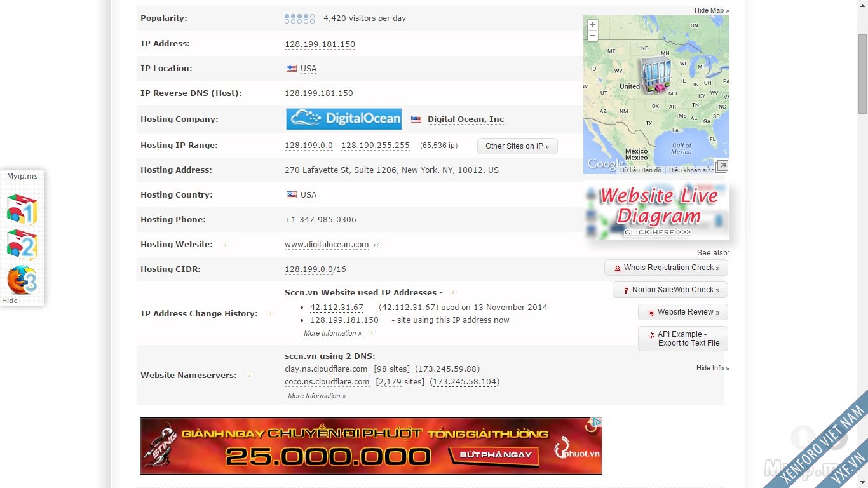The height and width of the screenshot is (488, 868).
Task: Open the Digital Ocean, Inc link
Action: point(466,119)
